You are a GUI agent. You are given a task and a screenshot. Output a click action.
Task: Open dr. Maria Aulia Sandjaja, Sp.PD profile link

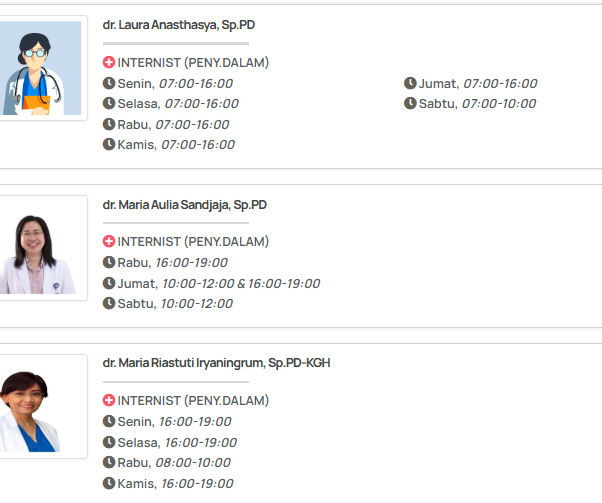click(184, 204)
